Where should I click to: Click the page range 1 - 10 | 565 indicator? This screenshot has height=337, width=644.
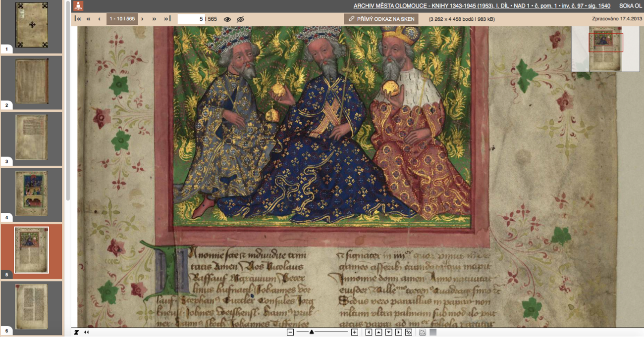pos(122,19)
